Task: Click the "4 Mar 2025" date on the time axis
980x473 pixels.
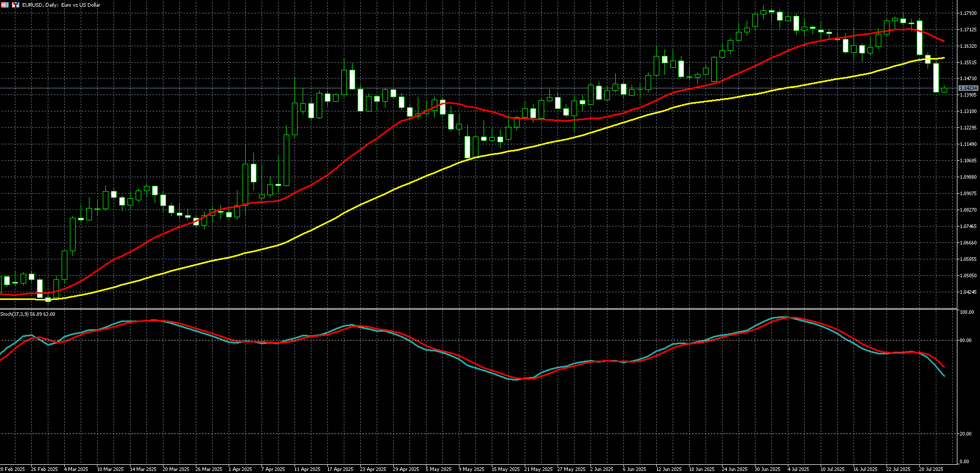Action: tap(76, 469)
